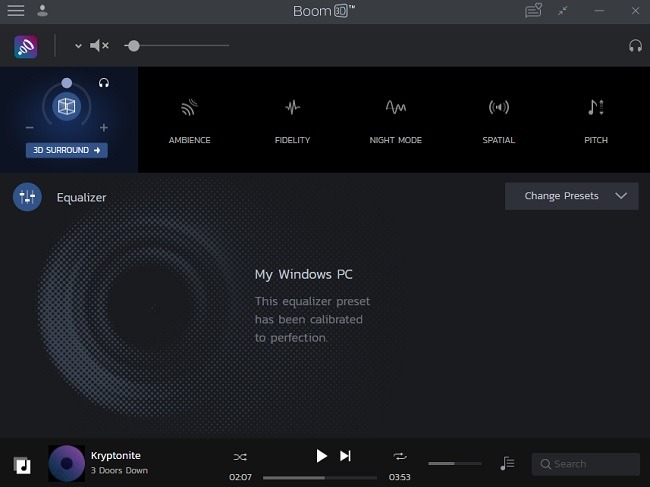This screenshot has height=487, width=650.
Task: Click the 3D Surround intensity knob
Action: click(67, 83)
